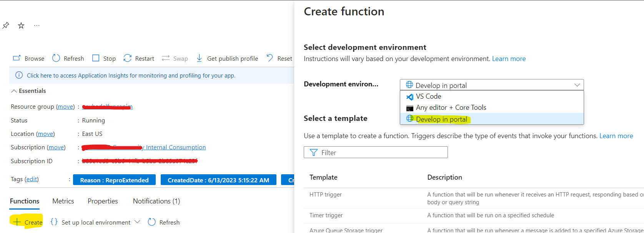Open the Properties tab
Viewport: 644px width, 233px height.
(x=103, y=201)
